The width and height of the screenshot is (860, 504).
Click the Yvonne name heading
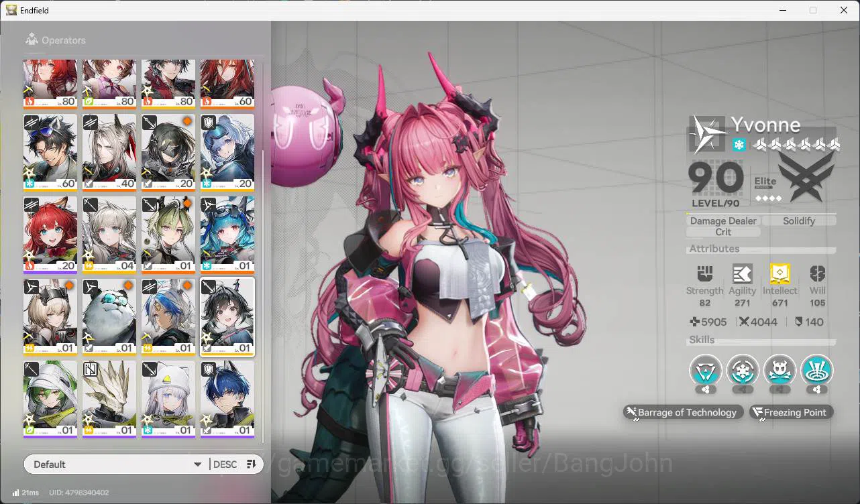pos(765,125)
